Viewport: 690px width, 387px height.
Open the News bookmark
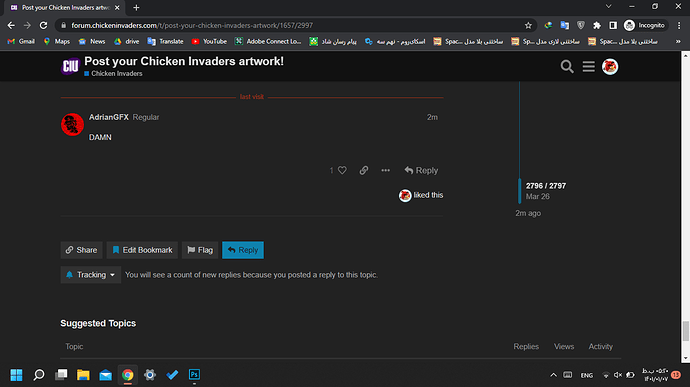[92, 41]
